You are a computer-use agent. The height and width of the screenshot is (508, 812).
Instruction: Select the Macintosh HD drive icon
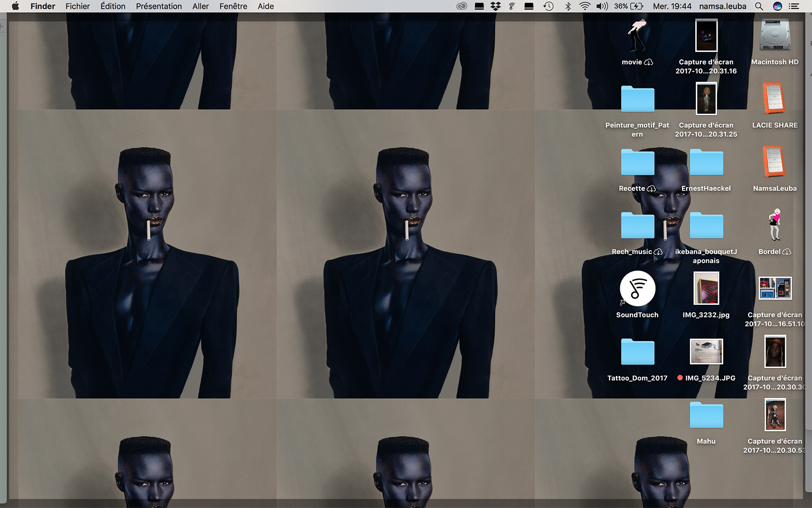point(775,35)
